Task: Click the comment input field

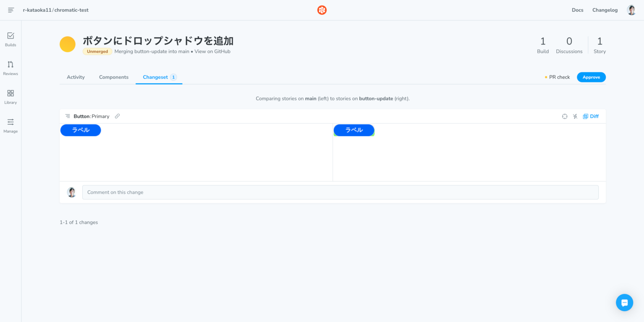Action: pyautogui.click(x=340, y=192)
